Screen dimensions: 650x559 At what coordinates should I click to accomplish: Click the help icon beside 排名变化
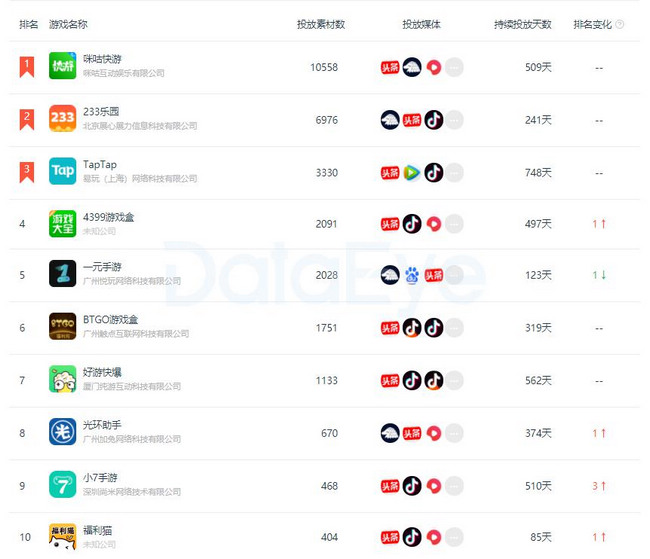(619, 24)
